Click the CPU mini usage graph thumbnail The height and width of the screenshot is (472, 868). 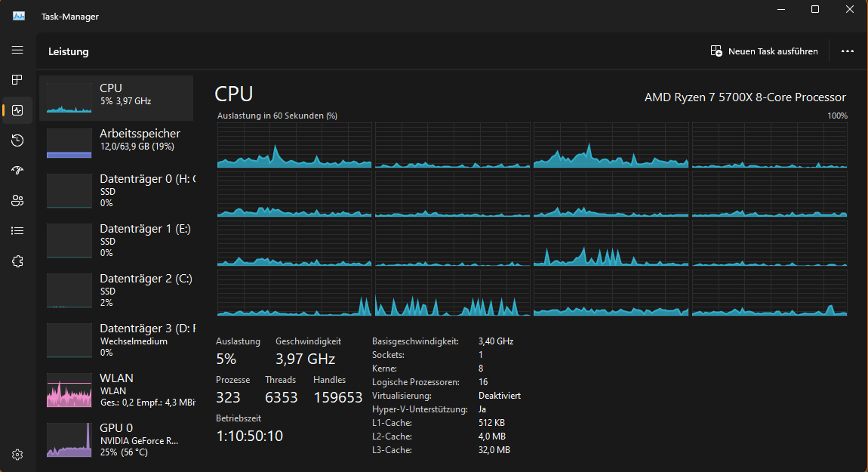pos(69,98)
